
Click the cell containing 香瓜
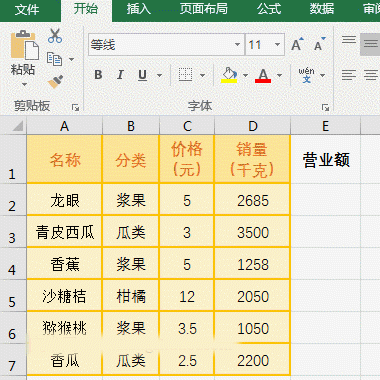[64, 360]
